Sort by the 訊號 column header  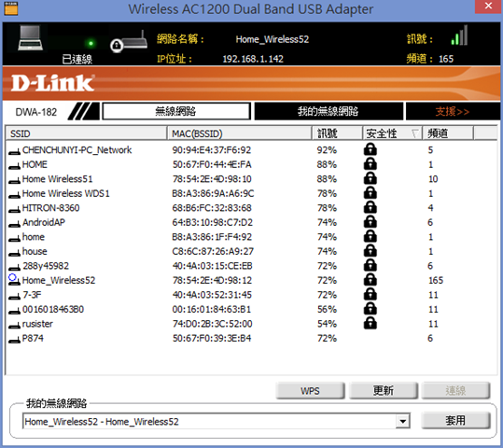(338, 133)
